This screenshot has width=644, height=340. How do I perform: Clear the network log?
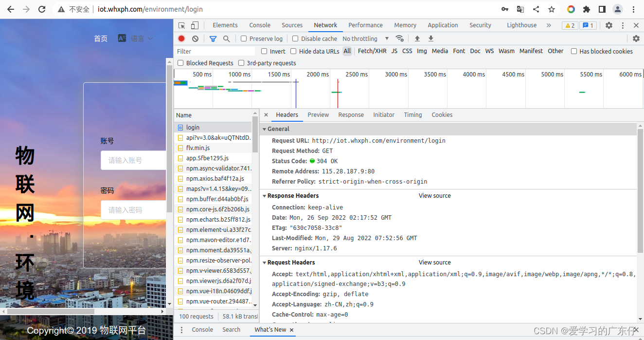pyautogui.click(x=195, y=38)
